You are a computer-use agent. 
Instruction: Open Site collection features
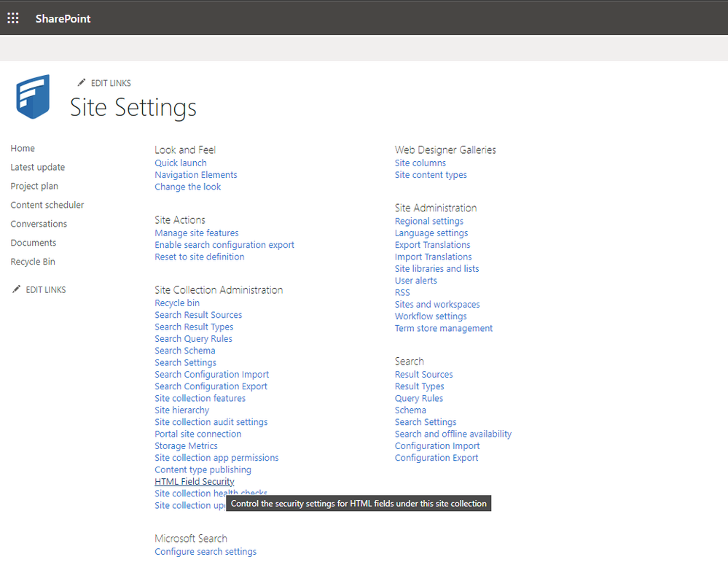pos(200,399)
